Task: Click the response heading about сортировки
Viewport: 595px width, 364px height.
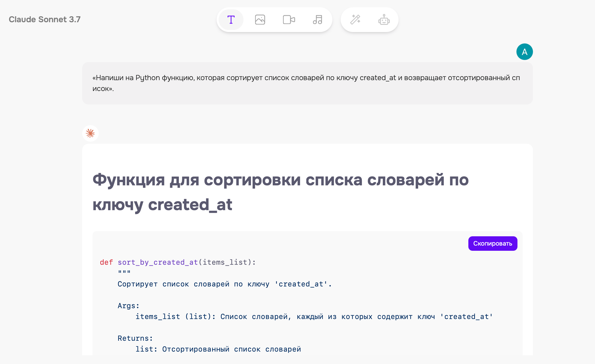Action: pos(280,192)
